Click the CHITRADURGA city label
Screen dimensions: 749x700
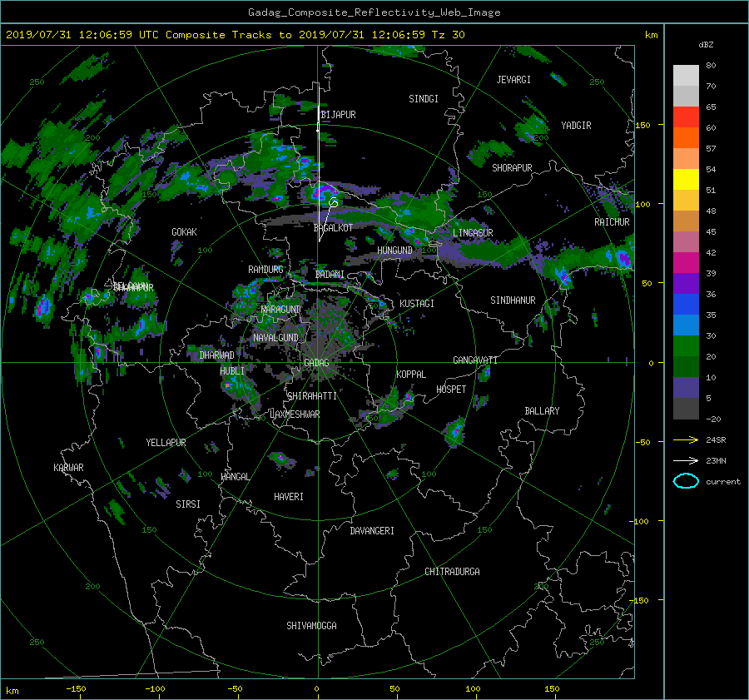pyautogui.click(x=452, y=572)
